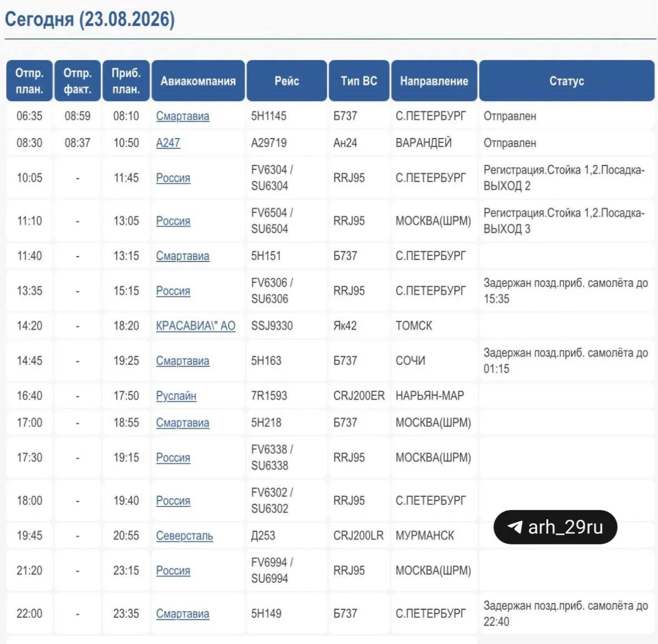Click the Авиакомпания column header

(x=198, y=81)
